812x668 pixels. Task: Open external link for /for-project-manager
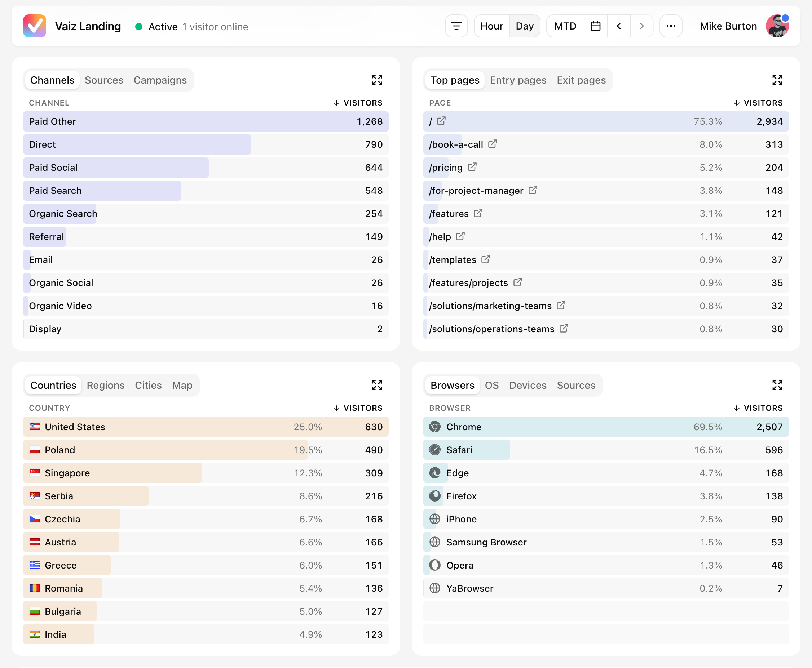point(533,190)
